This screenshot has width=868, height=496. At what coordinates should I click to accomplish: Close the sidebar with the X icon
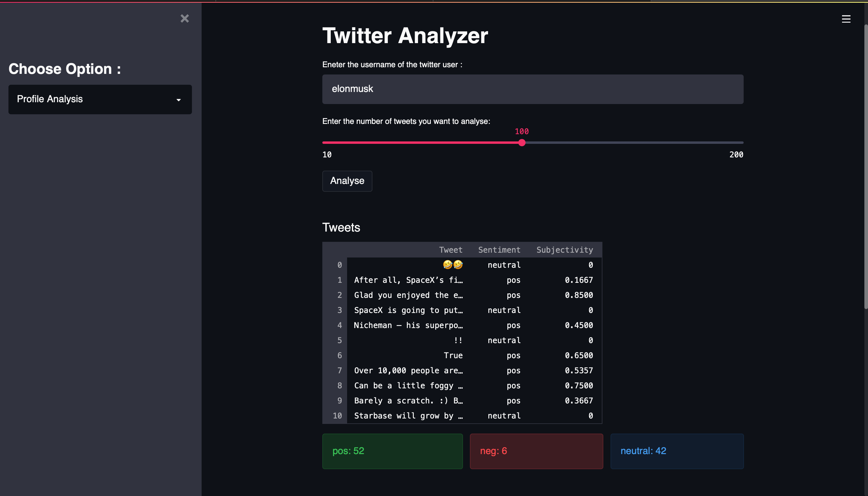[x=184, y=19]
